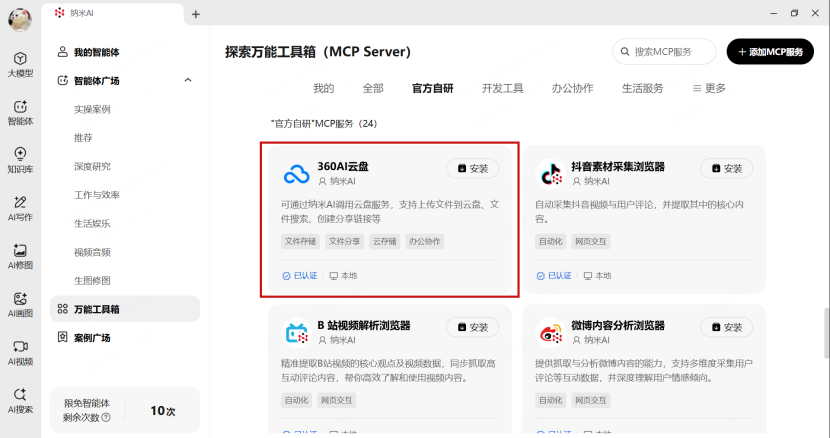Select 深度研究 in the sidebar list
The height and width of the screenshot is (438, 830).
click(x=92, y=166)
